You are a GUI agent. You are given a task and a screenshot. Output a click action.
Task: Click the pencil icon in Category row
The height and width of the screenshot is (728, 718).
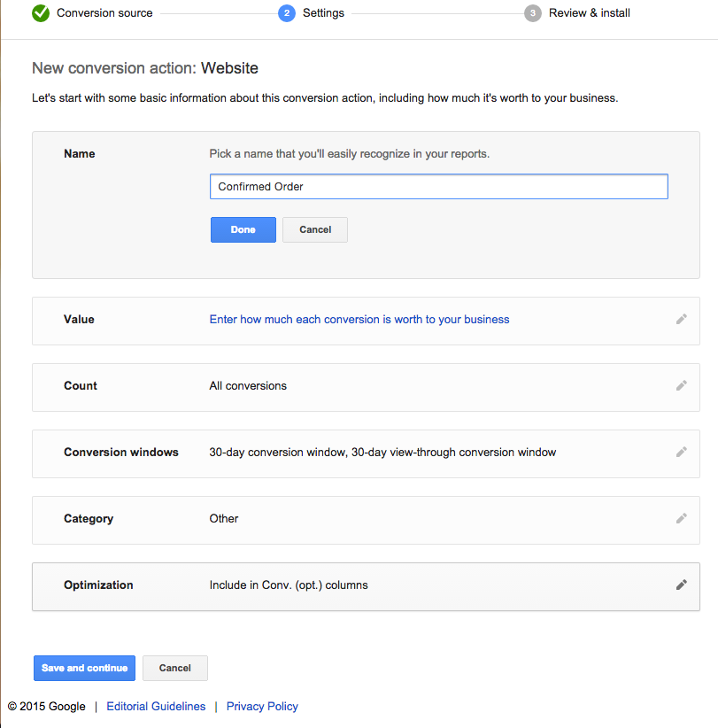(x=681, y=519)
